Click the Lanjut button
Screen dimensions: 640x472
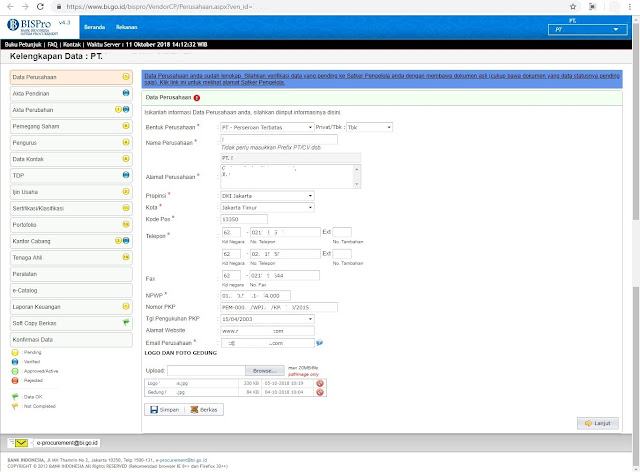(598, 423)
